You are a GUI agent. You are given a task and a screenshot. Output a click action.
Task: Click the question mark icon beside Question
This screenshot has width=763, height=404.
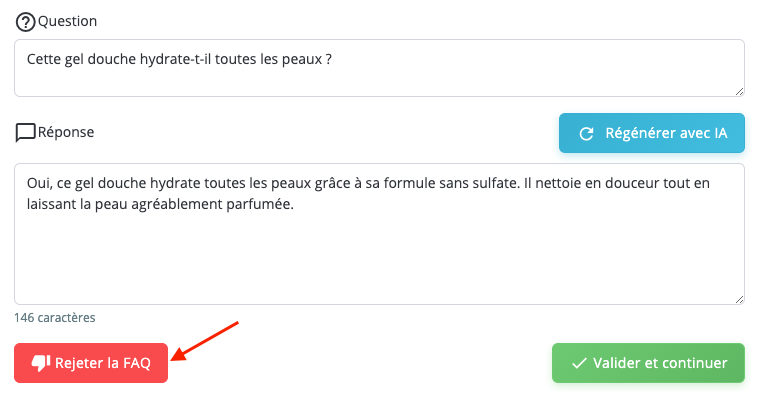26,22
